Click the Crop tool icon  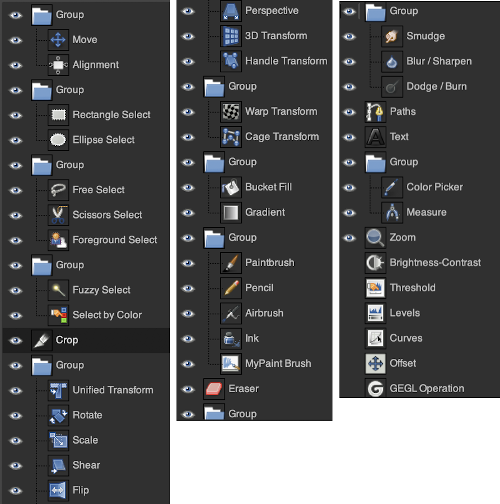point(42,340)
